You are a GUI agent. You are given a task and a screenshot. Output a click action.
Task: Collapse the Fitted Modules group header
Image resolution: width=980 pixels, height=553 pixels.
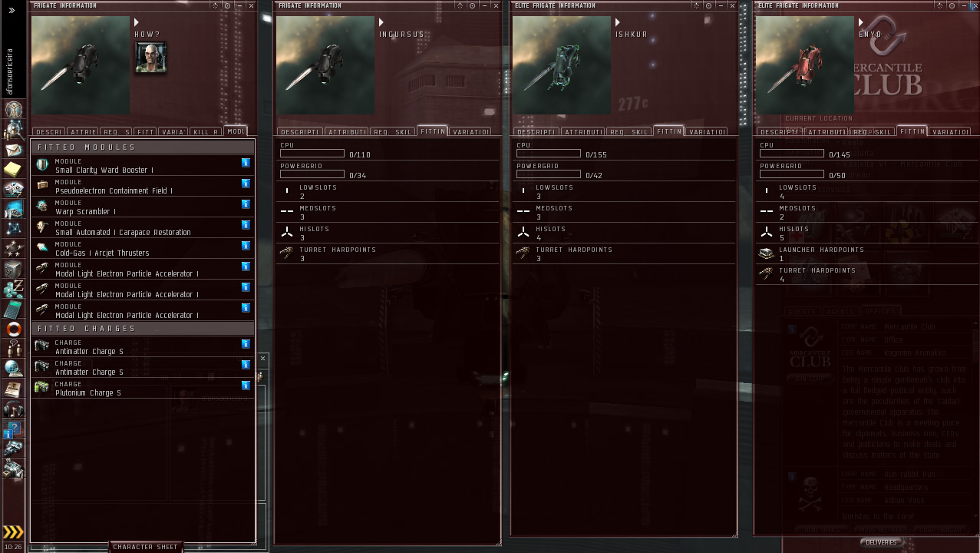143,147
